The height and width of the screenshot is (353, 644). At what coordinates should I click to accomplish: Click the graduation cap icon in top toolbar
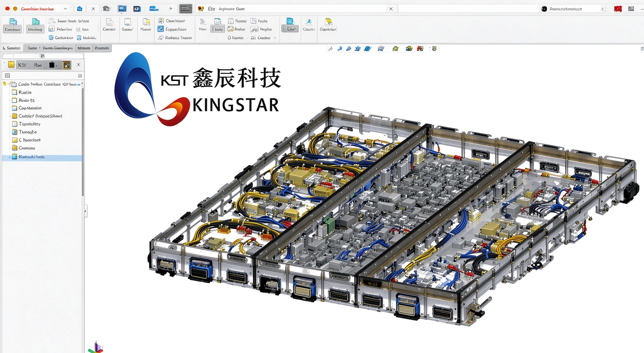(106, 9)
